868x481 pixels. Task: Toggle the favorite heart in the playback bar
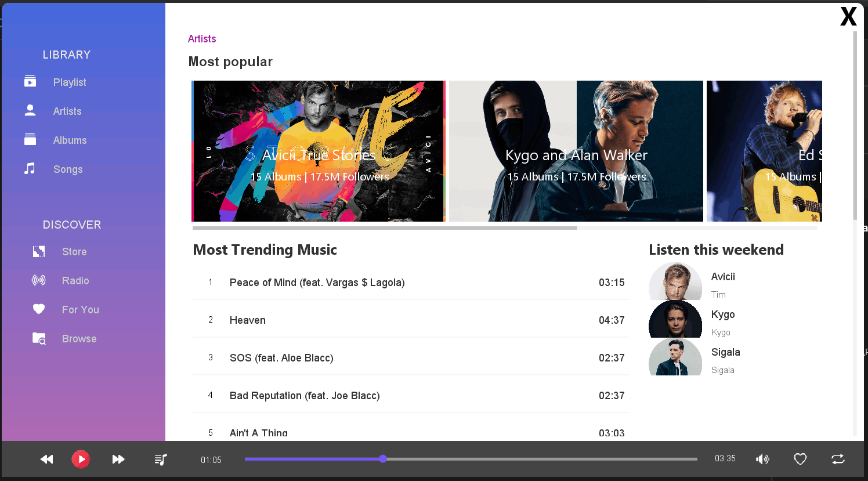point(800,459)
